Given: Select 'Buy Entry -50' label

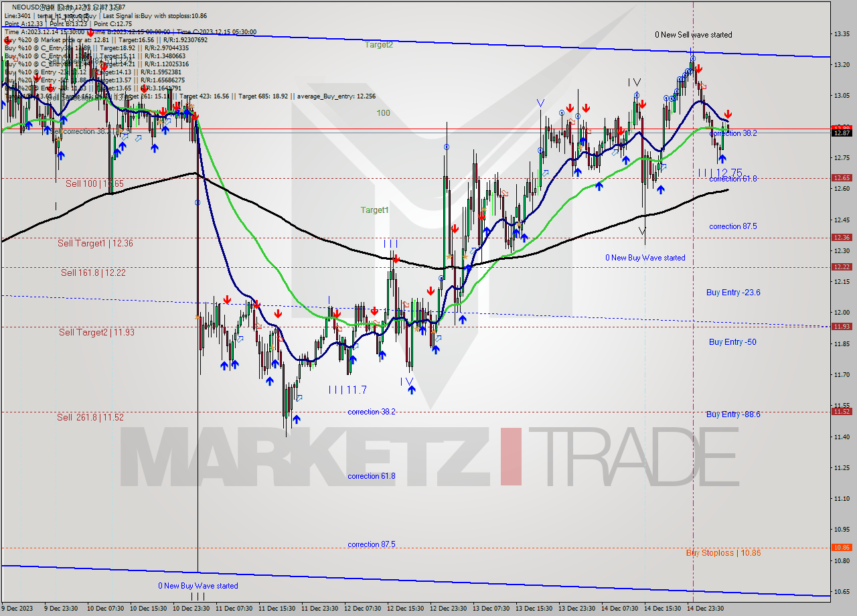Looking at the screenshot, I should tap(732, 342).
